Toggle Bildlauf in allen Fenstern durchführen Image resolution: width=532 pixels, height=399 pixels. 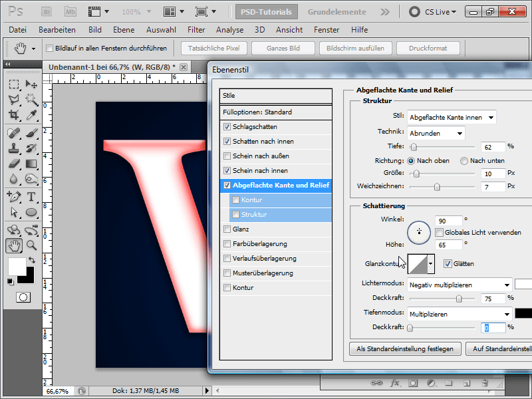[49, 48]
